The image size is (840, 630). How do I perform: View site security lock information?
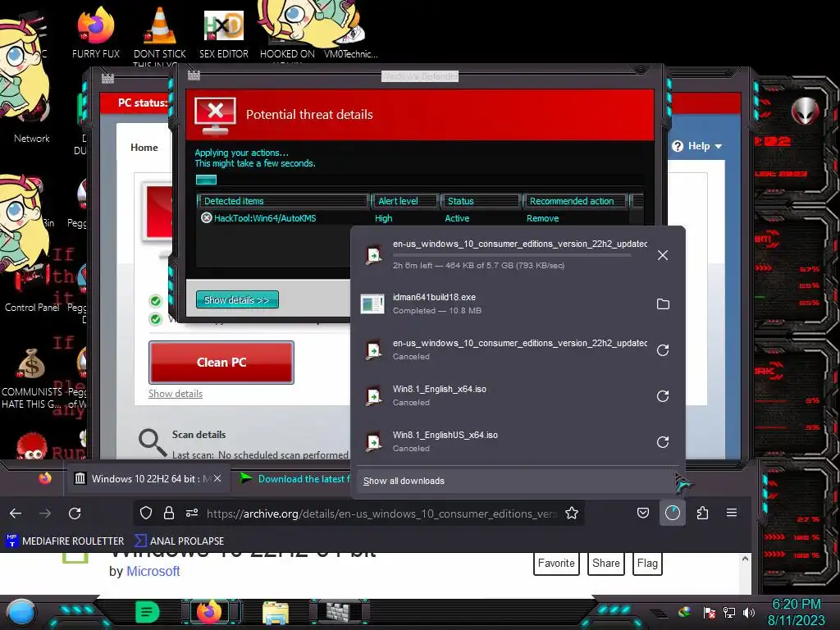(169, 514)
